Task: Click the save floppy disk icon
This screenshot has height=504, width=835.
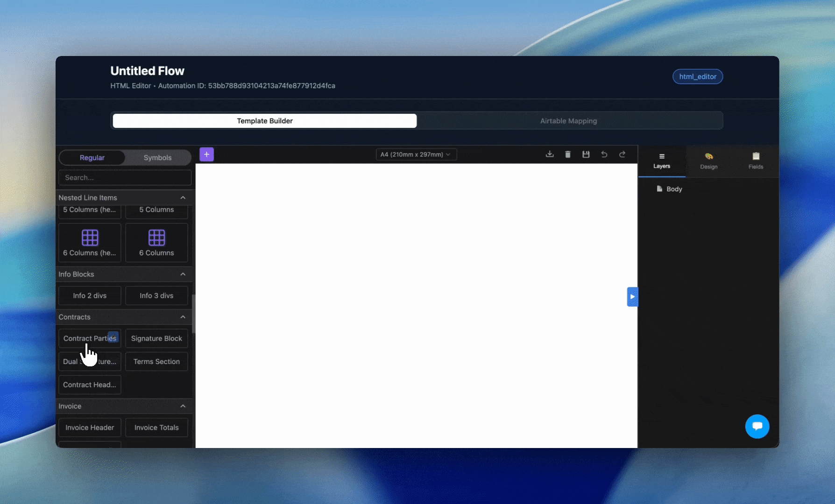Action: point(586,154)
